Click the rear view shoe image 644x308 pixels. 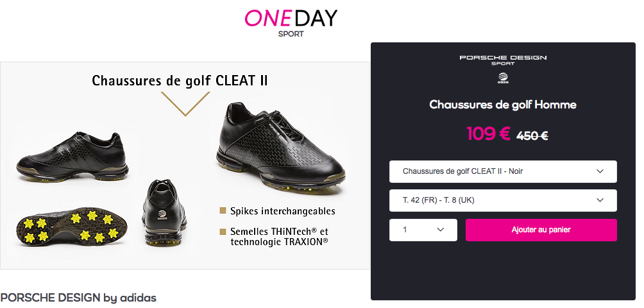164,212
